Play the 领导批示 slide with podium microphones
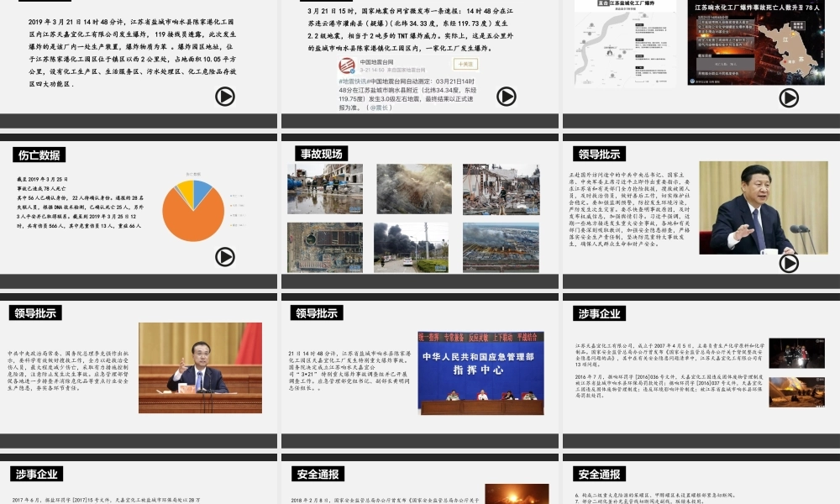This screenshot has height=504, width=840. click(x=789, y=263)
